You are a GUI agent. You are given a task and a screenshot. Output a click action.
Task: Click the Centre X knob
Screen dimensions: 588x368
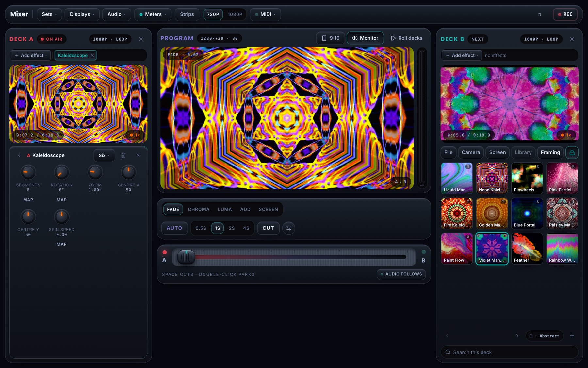pos(128,172)
